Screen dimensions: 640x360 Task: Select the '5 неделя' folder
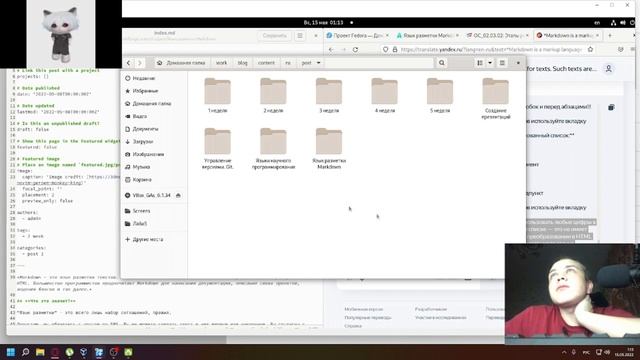(x=440, y=96)
